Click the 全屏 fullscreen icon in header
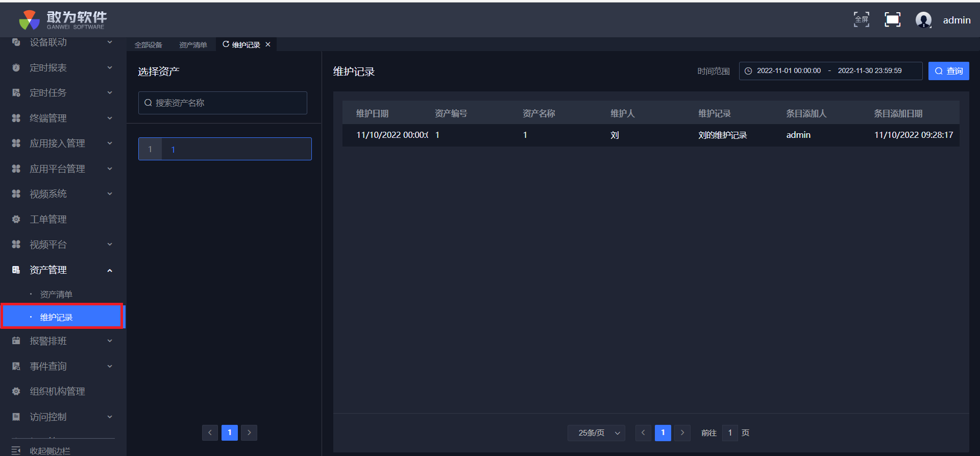 [x=862, y=19]
